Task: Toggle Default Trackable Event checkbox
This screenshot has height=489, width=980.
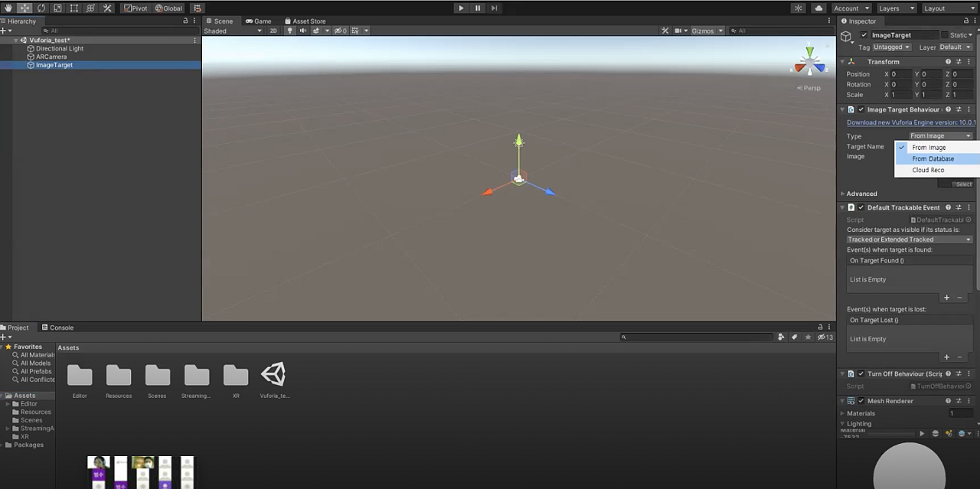Action: (861, 207)
